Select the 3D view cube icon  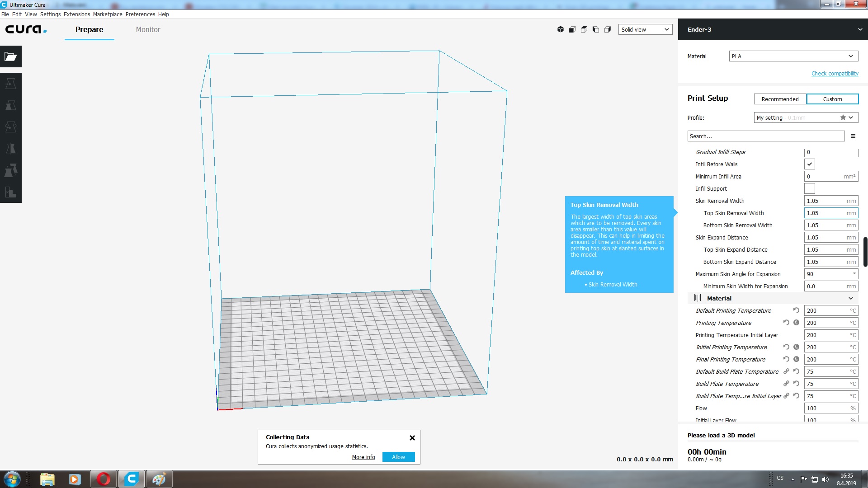(x=561, y=29)
